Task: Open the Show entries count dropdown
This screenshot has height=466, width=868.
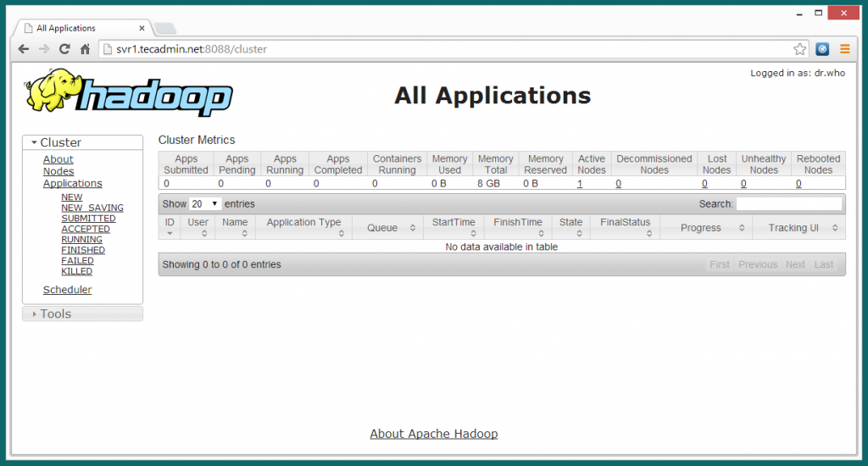Action: tap(204, 204)
